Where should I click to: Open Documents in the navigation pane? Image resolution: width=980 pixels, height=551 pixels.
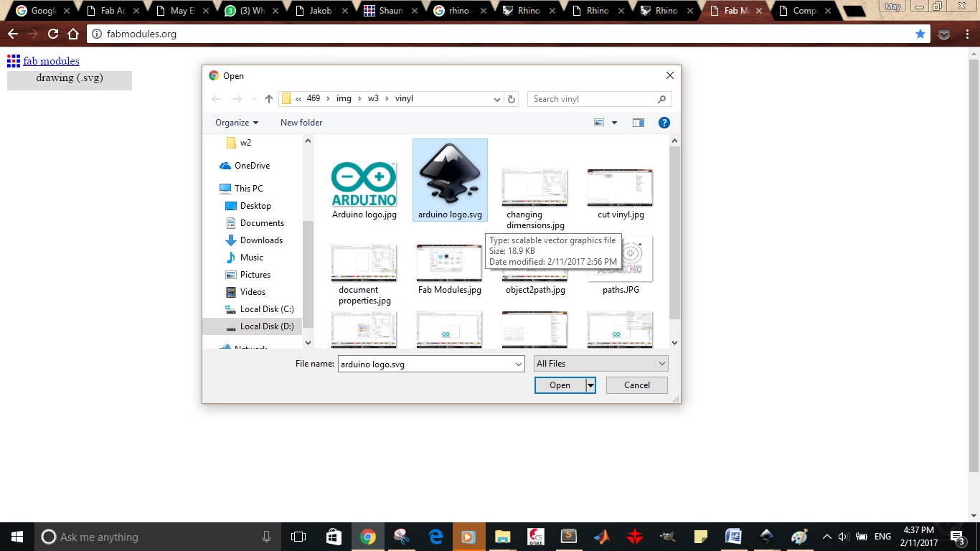[255, 223]
